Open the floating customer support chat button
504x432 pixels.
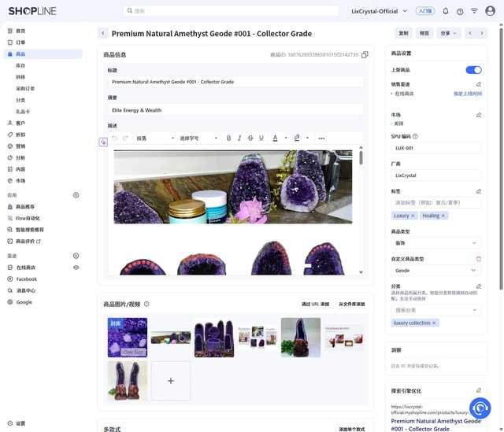tap(480, 408)
